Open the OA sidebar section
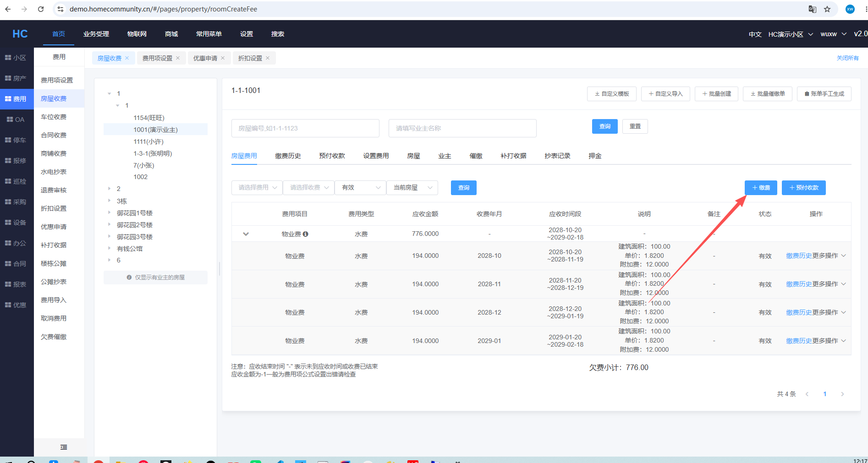Image resolution: width=868 pixels, height=463 pixels. pyautogui.click(x=16, y=120)
